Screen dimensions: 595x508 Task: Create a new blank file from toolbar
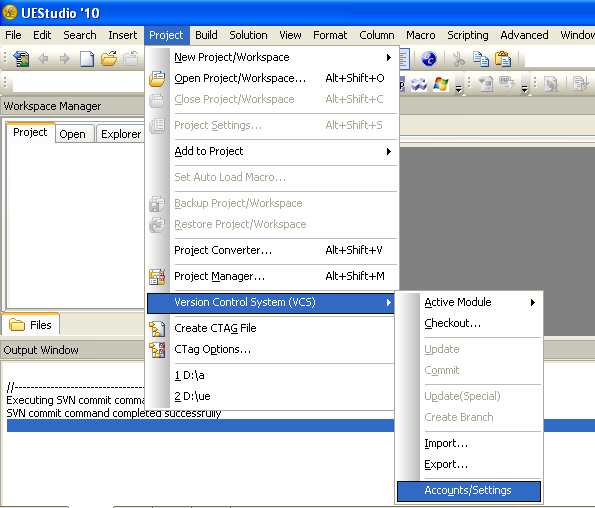87,59
